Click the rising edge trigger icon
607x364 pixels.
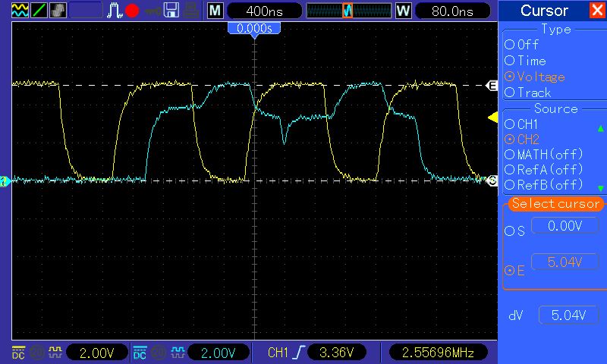tap(298, 353)
